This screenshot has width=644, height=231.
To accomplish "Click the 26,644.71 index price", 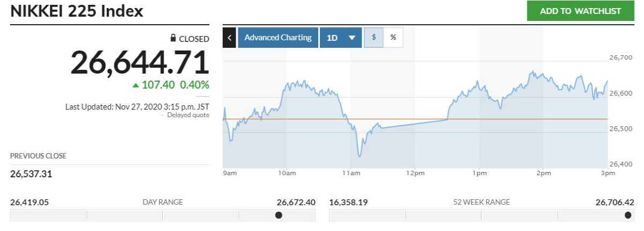I will (140, 62).
